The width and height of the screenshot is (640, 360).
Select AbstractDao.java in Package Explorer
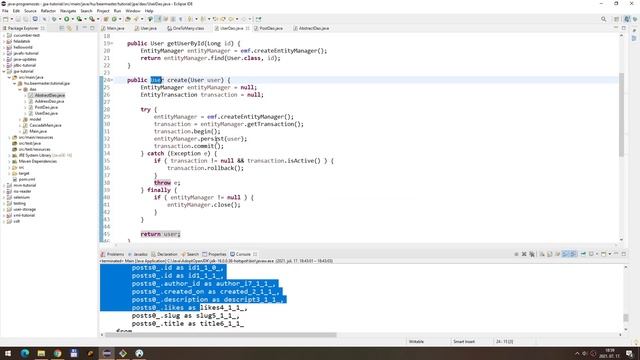(49, 96)
